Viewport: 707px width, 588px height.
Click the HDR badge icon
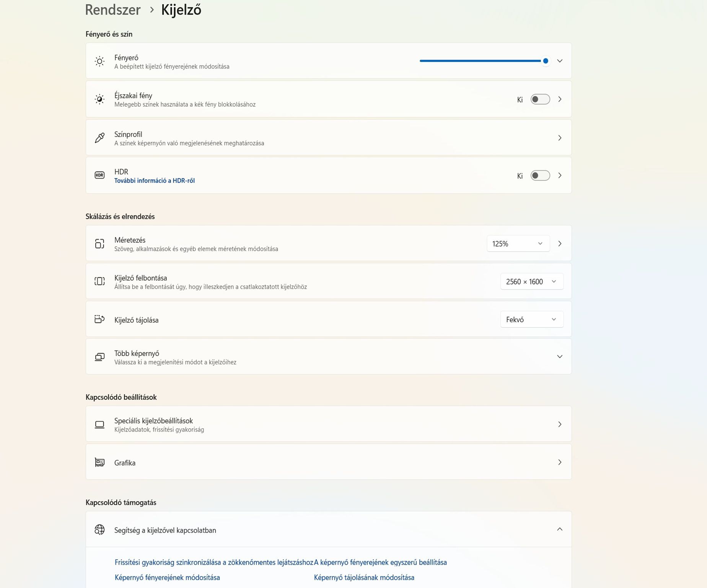click(x=99, y=175)
